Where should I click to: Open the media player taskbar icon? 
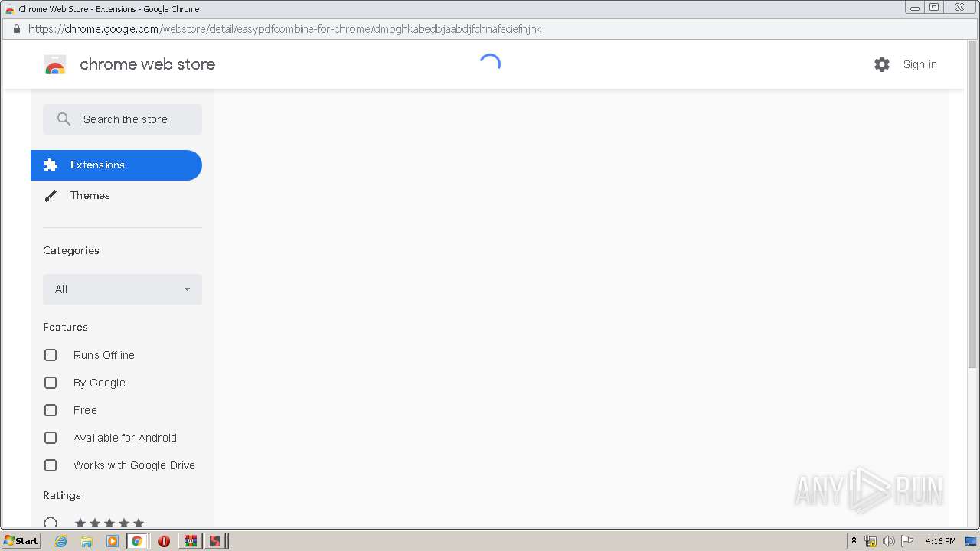click(113, 541)
